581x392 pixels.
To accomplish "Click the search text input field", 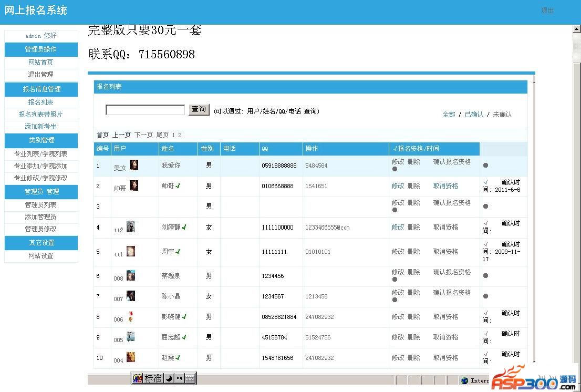I will [145, 110].
